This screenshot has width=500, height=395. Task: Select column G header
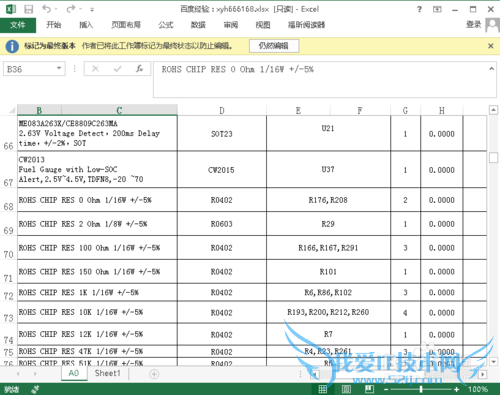[405, 110]
